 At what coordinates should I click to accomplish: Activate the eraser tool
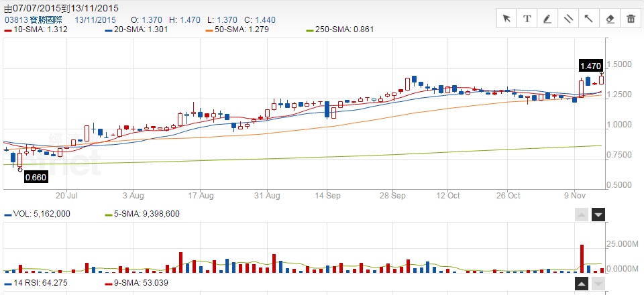click(610, 18)
